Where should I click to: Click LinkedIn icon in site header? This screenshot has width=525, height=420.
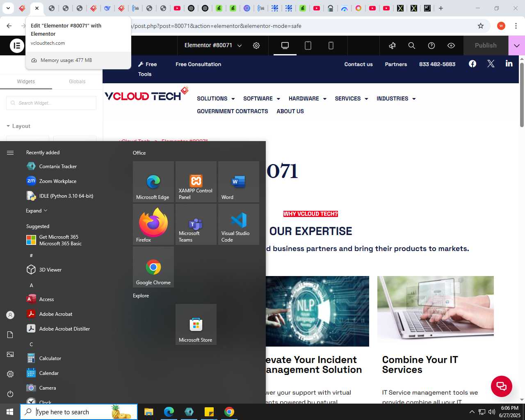pos(509,63)
